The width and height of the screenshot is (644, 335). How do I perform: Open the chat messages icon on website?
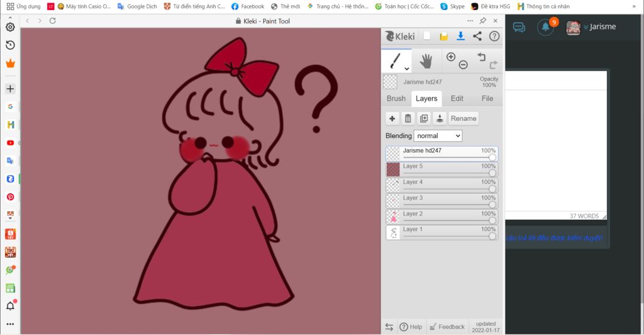[519, 28]
